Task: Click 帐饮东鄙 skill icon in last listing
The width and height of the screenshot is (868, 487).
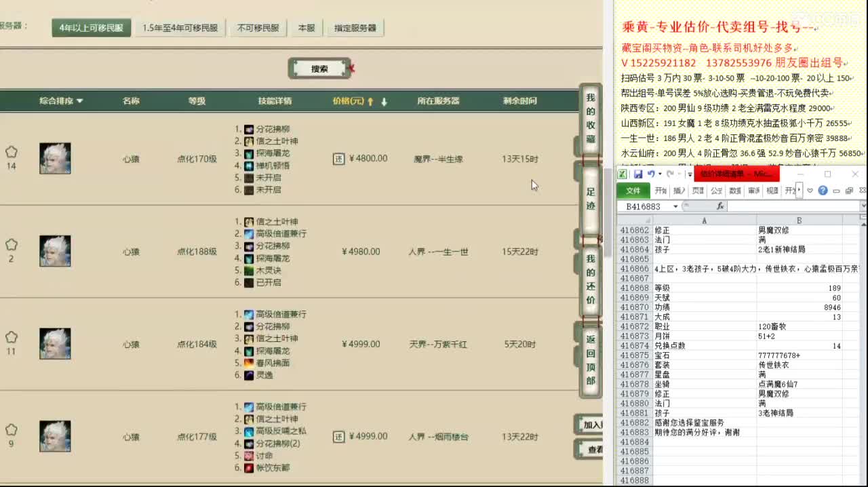Action: click(249, 468)
